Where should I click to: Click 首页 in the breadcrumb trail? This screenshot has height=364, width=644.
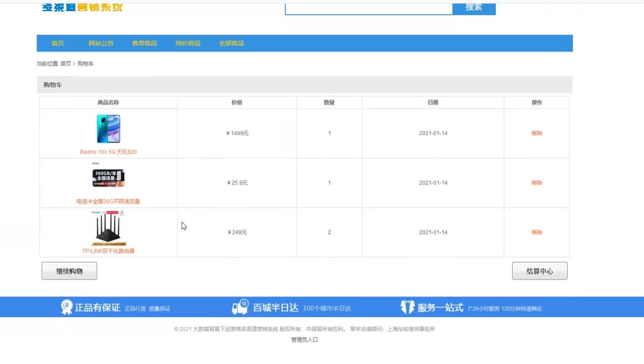tap(66, 64)
